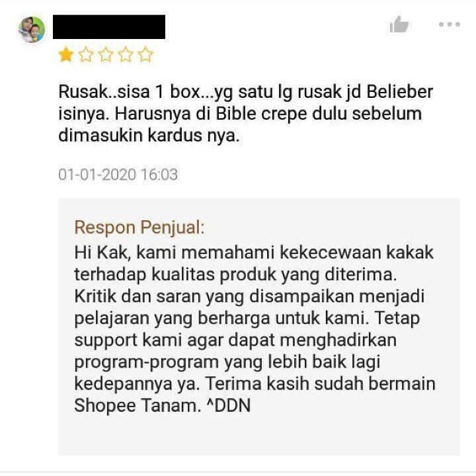Image resolution: width=476 pixels, height=476 pixels.
Task: Open the three-dots more options menu
Action: tap(450, 24)
